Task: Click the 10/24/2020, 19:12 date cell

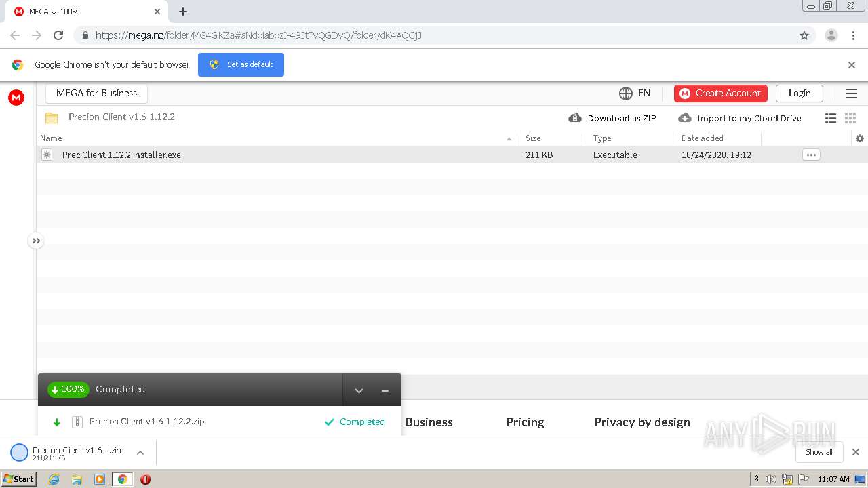Action: pyautogui.click(x=716, y=155)
